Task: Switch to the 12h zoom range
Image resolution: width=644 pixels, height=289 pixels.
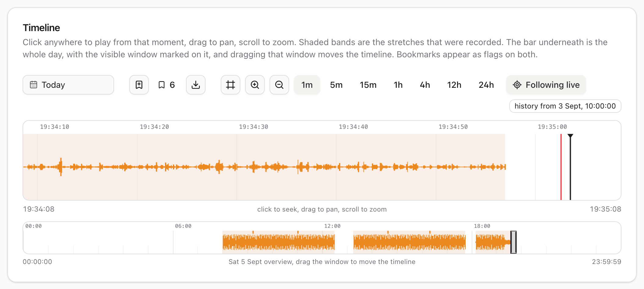Action: 454,85
